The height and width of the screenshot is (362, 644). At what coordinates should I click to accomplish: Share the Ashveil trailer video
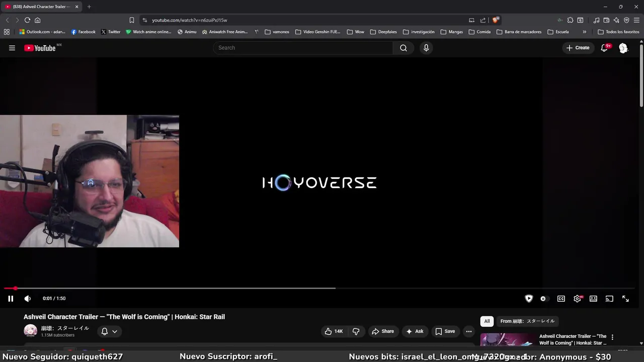383,331
